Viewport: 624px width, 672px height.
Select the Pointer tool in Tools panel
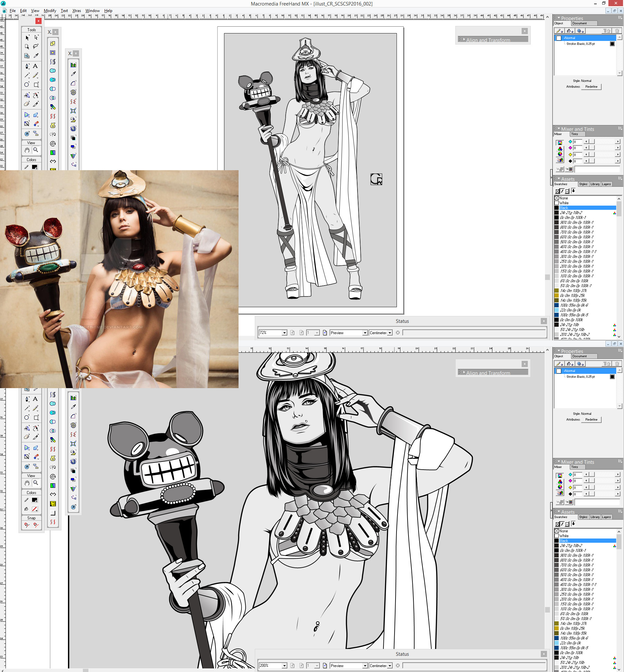pyautogui.click(x=27, y=38)
